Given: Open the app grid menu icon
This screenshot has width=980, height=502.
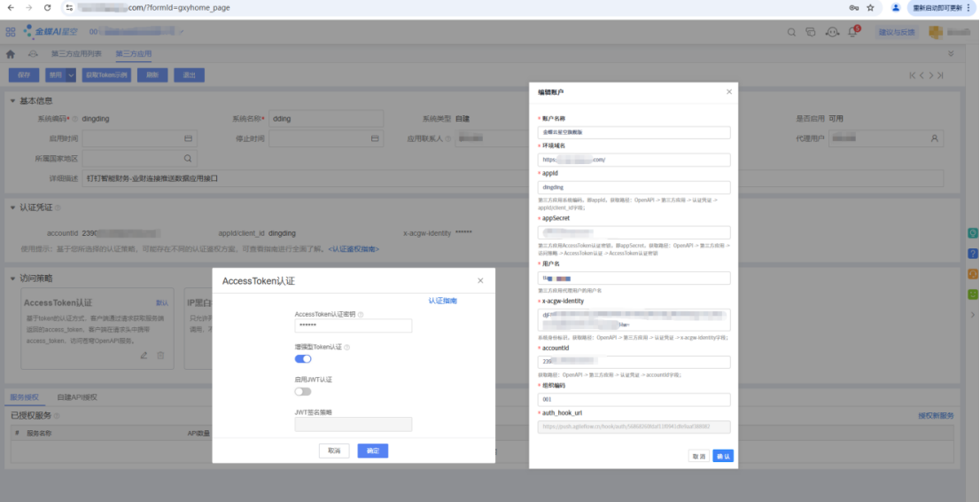Looking at the screenshot, I should tap(11, 32).
